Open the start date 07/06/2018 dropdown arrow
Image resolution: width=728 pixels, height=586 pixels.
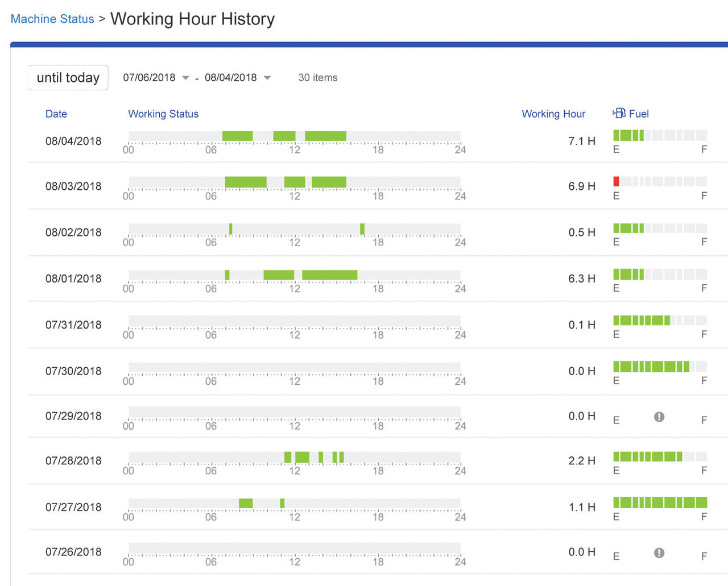click(x=185, y=78)
